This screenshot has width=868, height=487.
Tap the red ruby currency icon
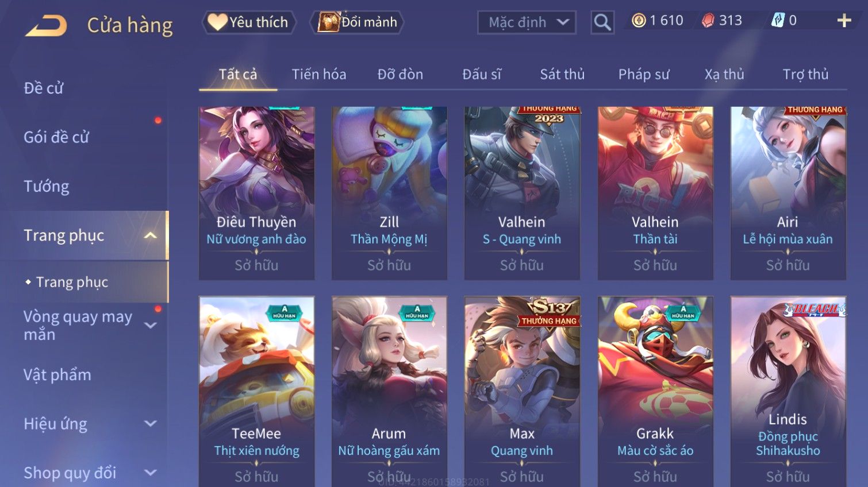(x=708, y=21)
